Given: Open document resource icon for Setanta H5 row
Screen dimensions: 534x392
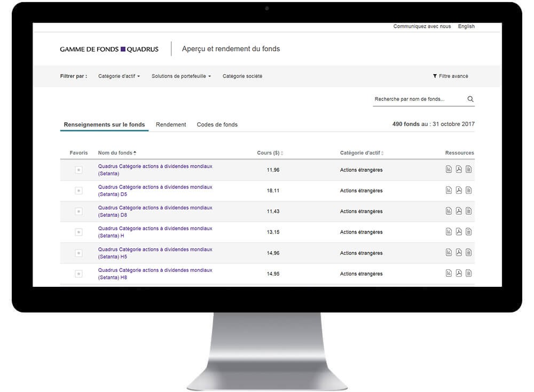Looking at the screenshot, I should pyautogui.click(x=469, y=253).
